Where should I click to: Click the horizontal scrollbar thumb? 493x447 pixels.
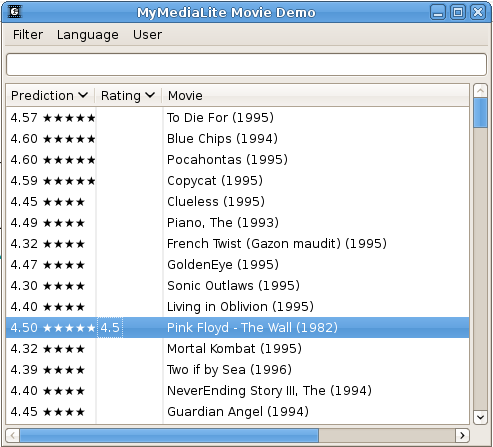pyautogui.click(x=169, y=435)
